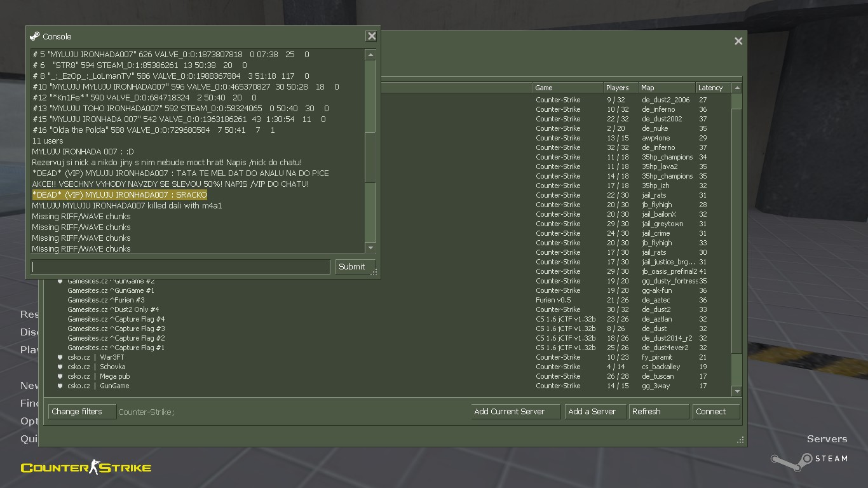This screenshot has width=868, height=488.
Task: Select server csko.cz | Mega pub
Action: point(98,376)
